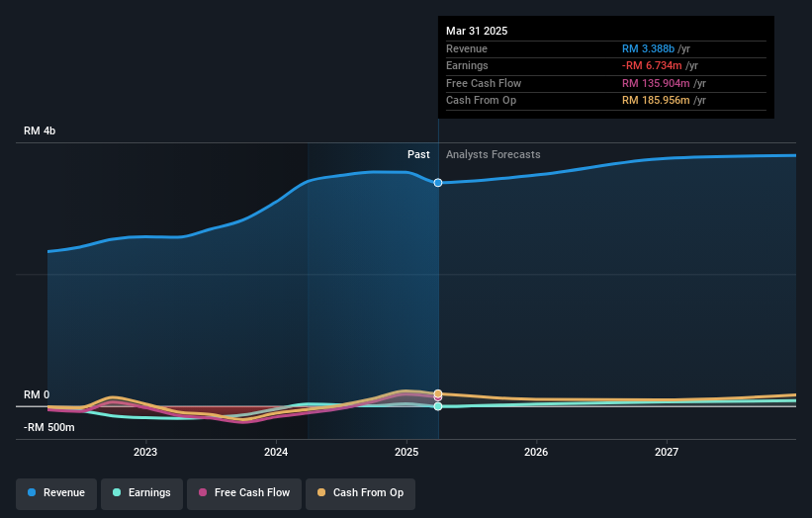Click the RM 0 y-axis label
This screenshot has width=812, height=518.
(37, 394)
